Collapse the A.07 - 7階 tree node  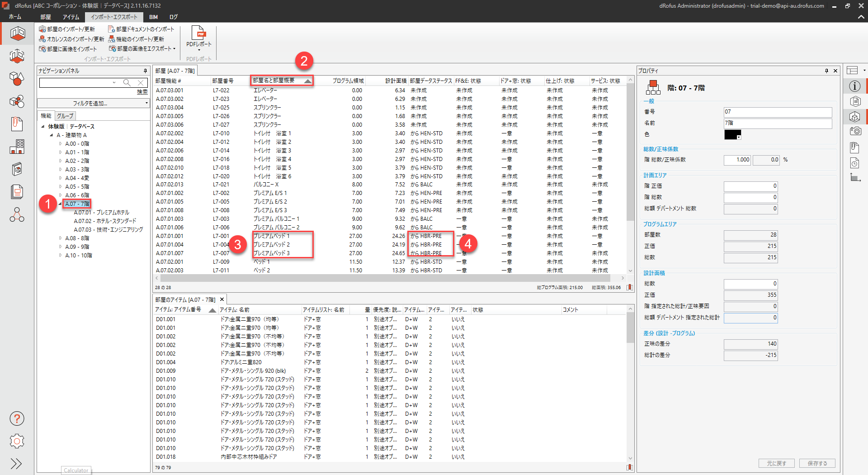pyautogui.click(x=60, y=204)
